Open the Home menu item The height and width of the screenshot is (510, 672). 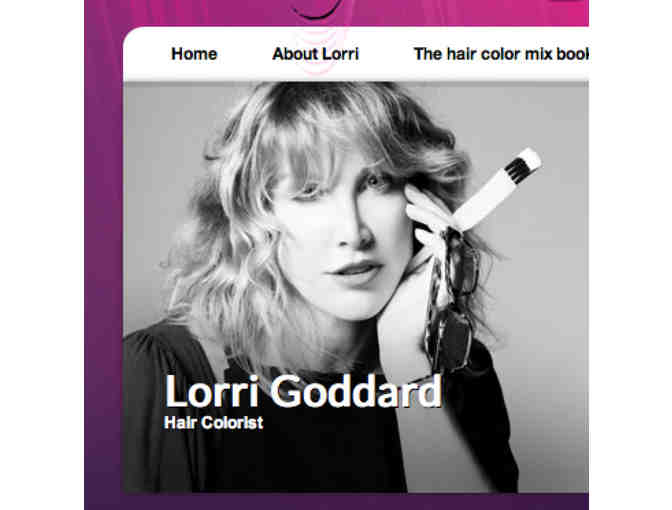click(x=194, y=54)
